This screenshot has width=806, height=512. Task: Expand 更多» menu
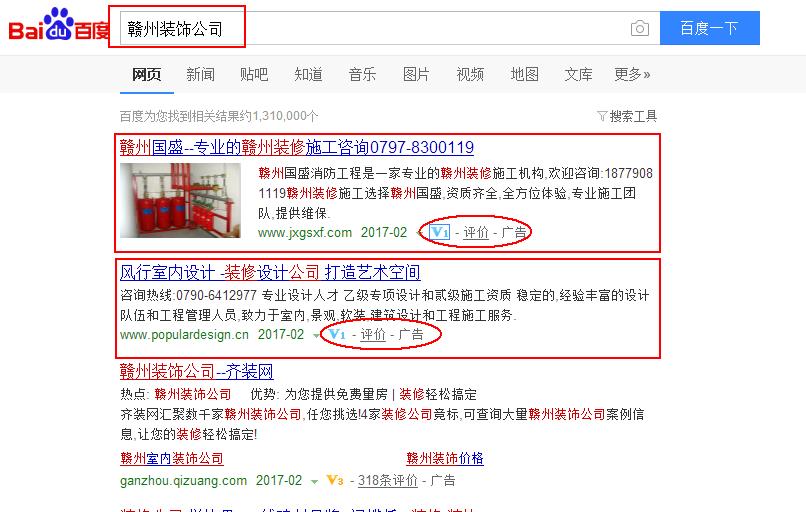coord(632,75)
